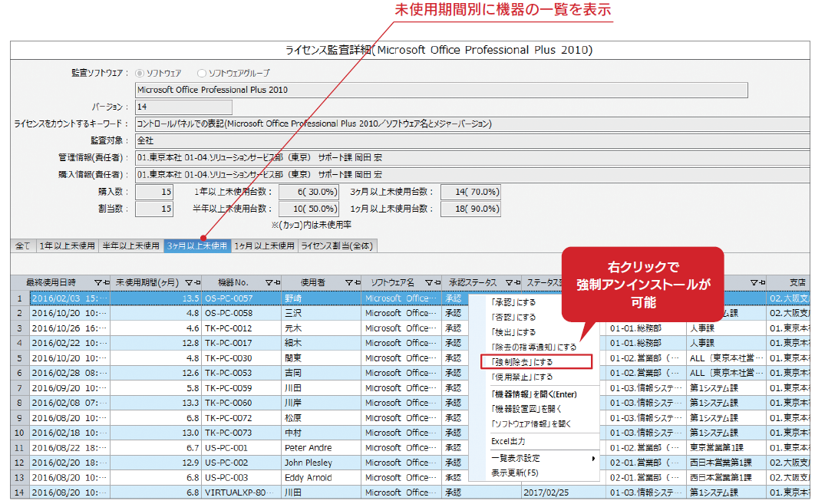Pin the 未使用期間(ヶ月) column
815x504 pixels.
(x=197, y=282)
